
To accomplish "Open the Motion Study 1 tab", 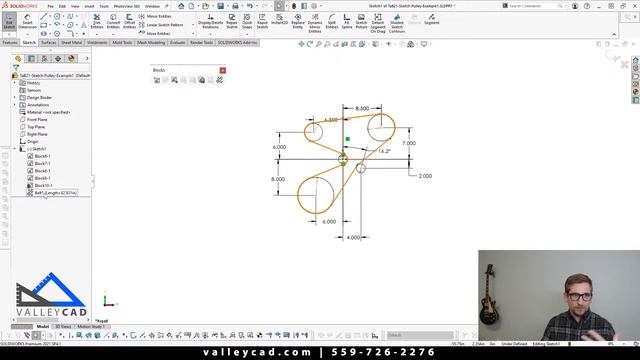I will pyautogui.click(x=91, y=327).
